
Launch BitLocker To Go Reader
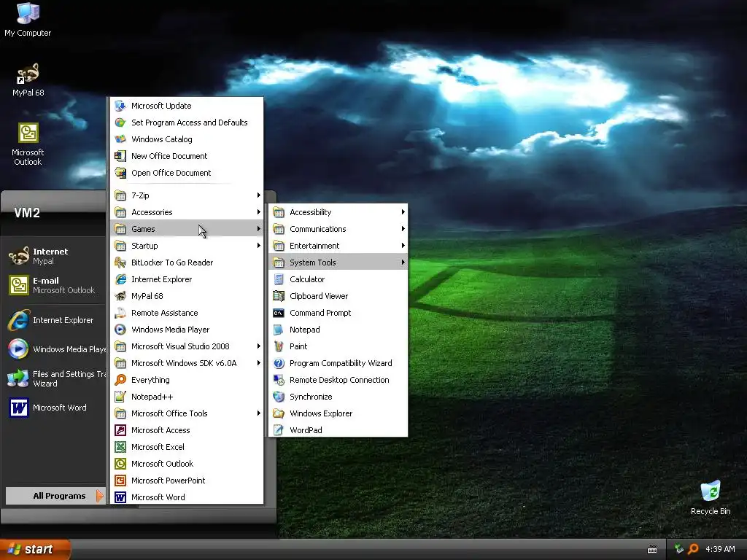187,262
